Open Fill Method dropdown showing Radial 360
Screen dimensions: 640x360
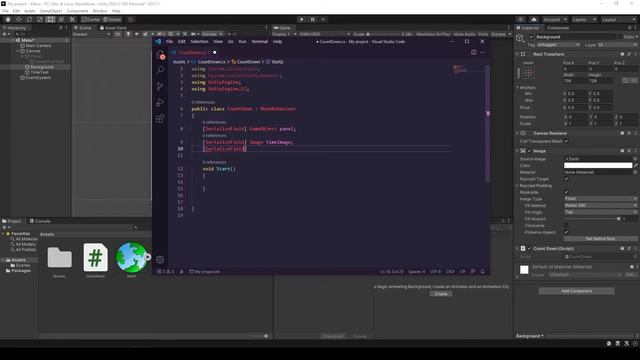pos(601,205)
